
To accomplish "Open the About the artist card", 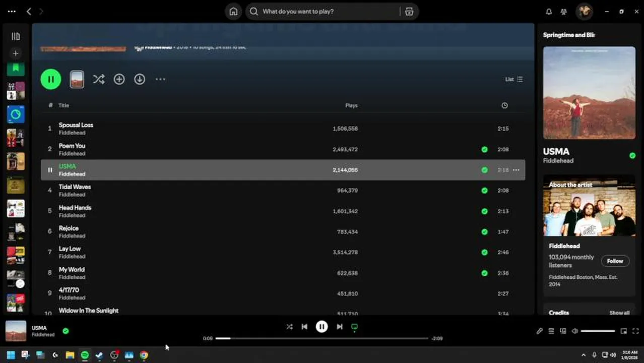I will [589, 235].
